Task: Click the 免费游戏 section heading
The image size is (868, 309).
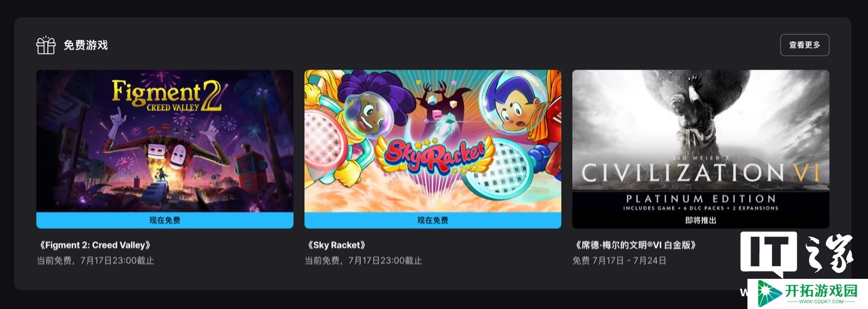Action: (x=86, y=45)
